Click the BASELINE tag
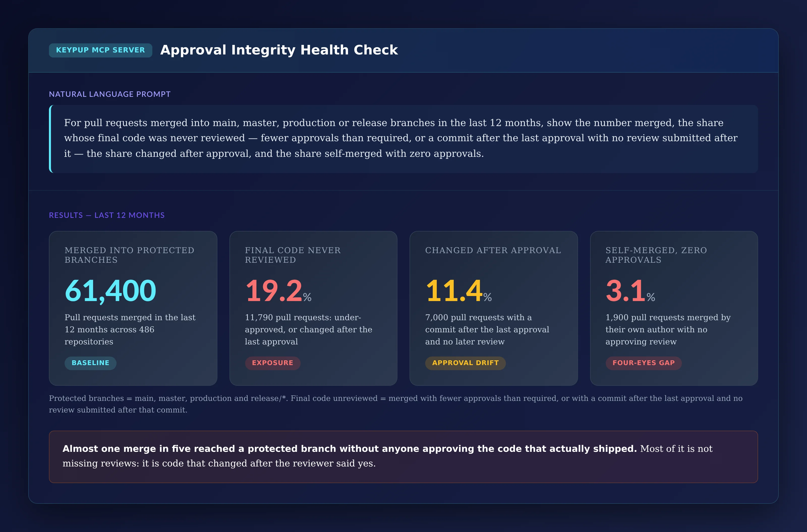Image resolution: width=807 pixels, height=532 pixels. [x=90, y=363]
